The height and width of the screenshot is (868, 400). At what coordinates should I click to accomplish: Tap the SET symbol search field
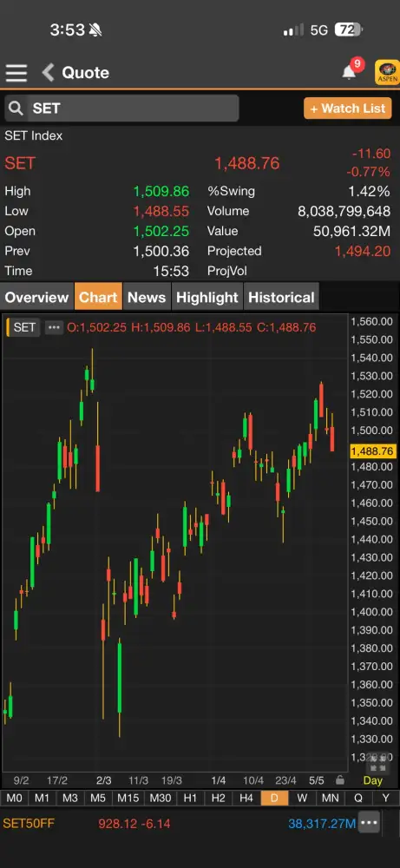coord(121,108)
